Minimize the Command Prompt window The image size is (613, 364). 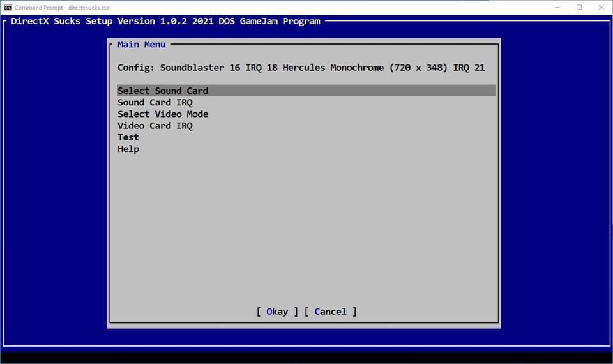click(557, 8)
